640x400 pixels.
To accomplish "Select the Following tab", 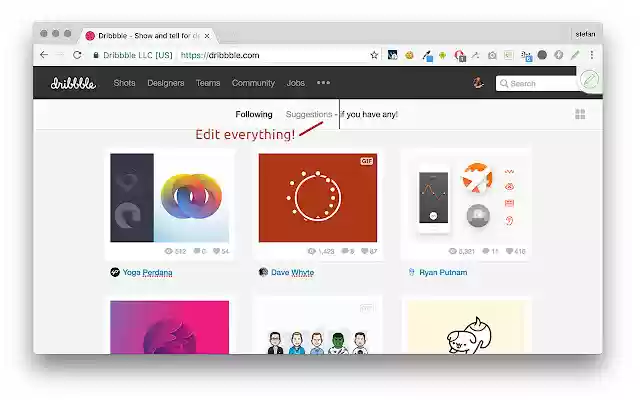I will (254, 114).
